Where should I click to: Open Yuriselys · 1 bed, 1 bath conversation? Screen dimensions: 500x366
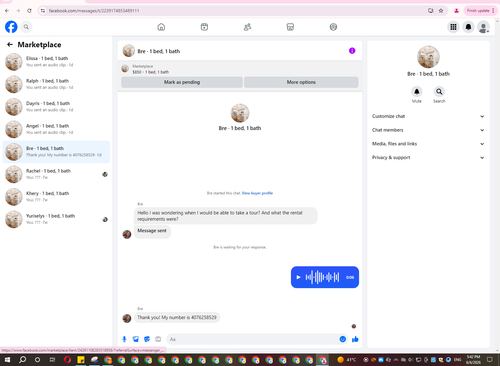point(56,219)
